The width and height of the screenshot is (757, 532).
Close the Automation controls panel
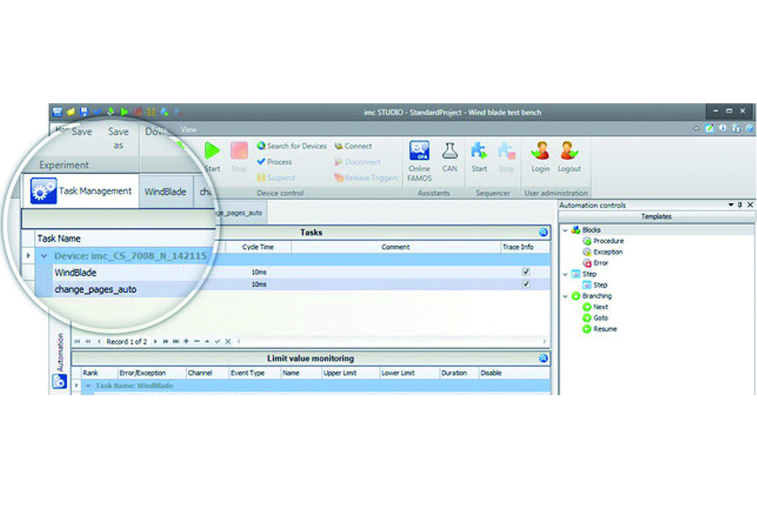point(750,205)
